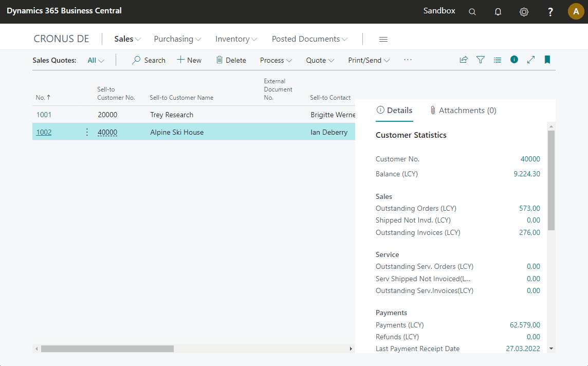Open notifications bell

(x=498, y=12)
